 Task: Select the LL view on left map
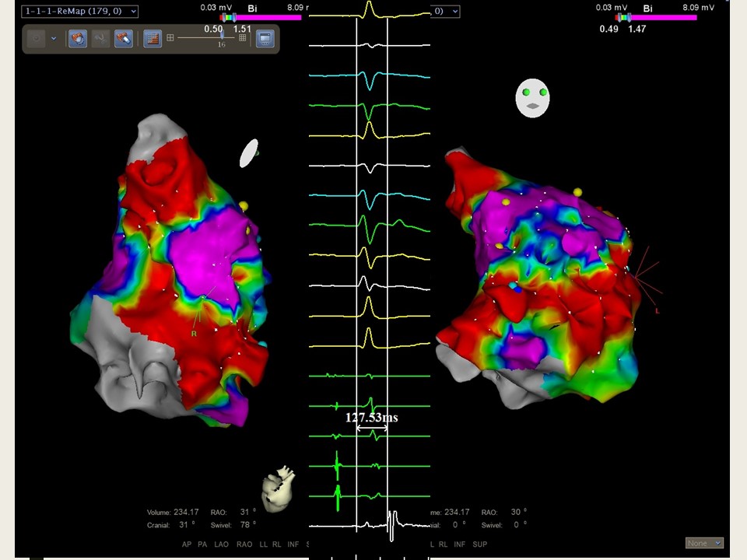click(264, 544)
